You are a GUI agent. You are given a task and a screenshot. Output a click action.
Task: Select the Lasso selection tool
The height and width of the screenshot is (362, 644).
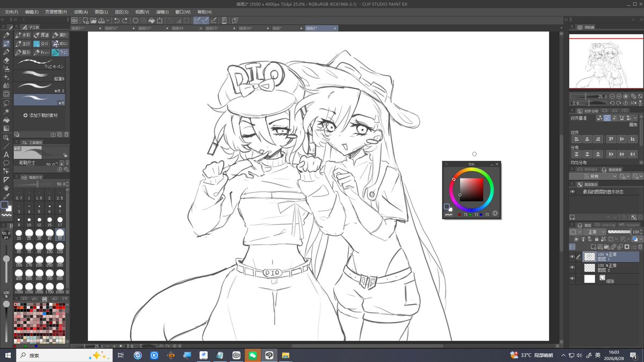tap(6, 102)
